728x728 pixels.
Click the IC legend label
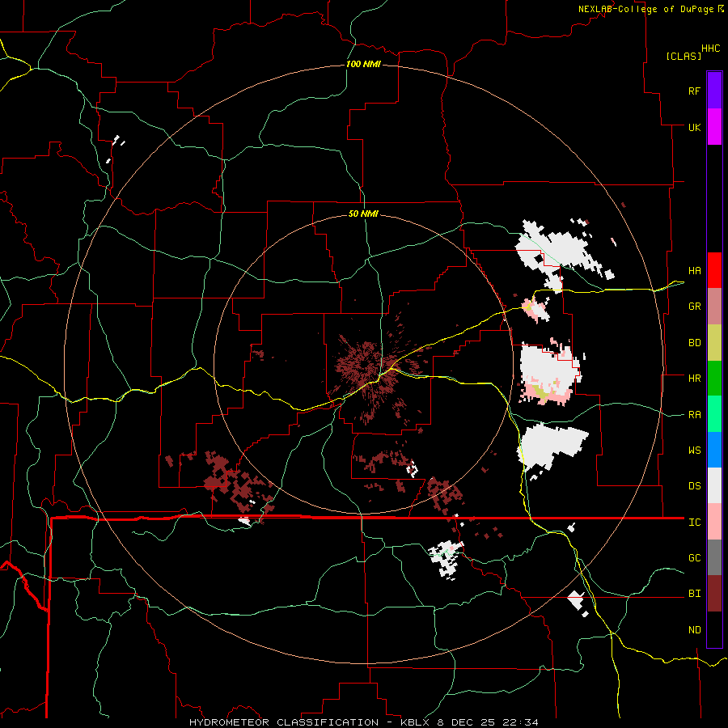click(694, 522)
